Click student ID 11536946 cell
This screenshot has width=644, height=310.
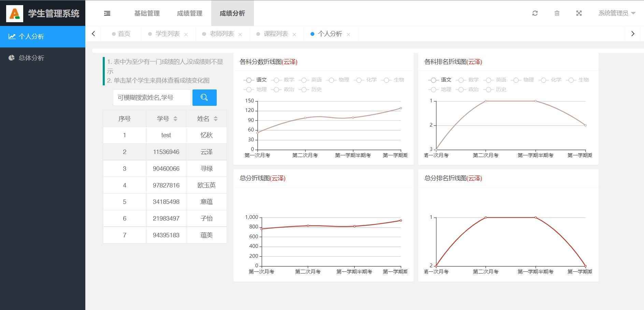166,152
